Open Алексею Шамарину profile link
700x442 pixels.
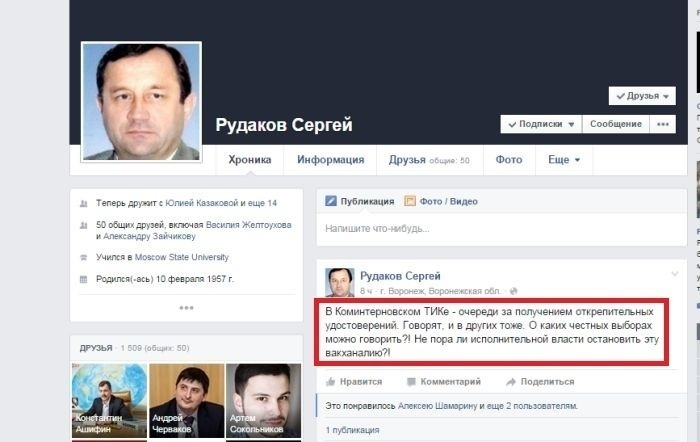(438, 406)
